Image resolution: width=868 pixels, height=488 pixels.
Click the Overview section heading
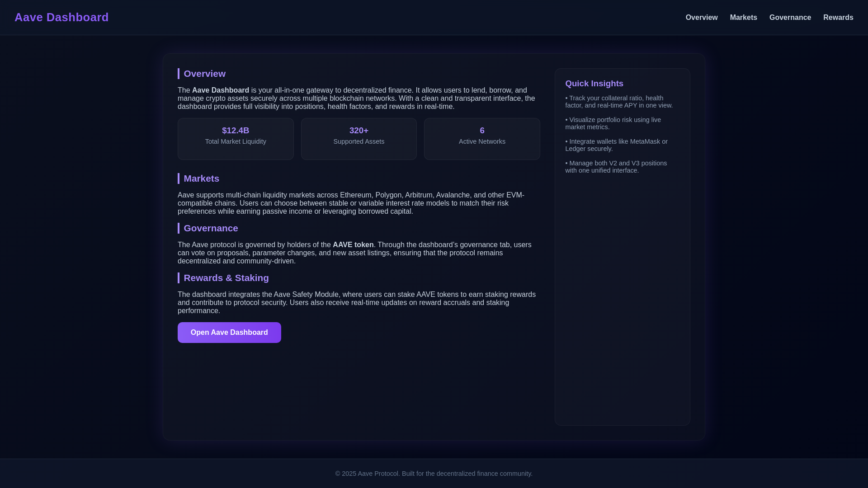(x=204, y=74)
